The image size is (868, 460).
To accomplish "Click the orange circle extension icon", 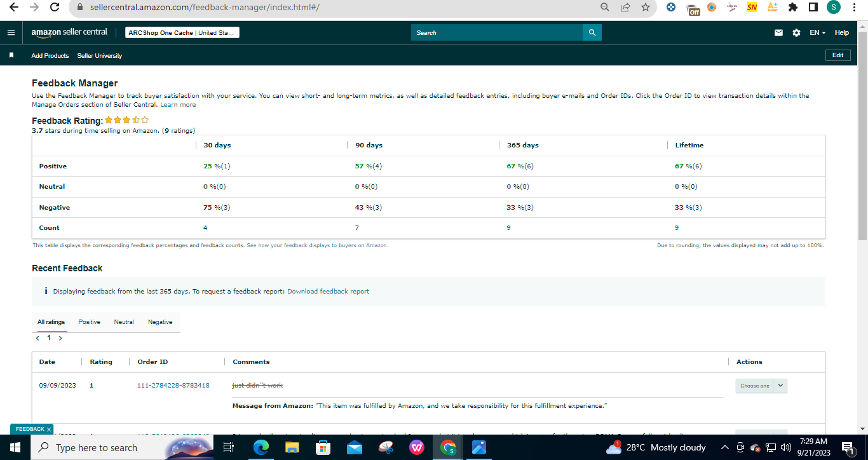I will tap(712, 7).
